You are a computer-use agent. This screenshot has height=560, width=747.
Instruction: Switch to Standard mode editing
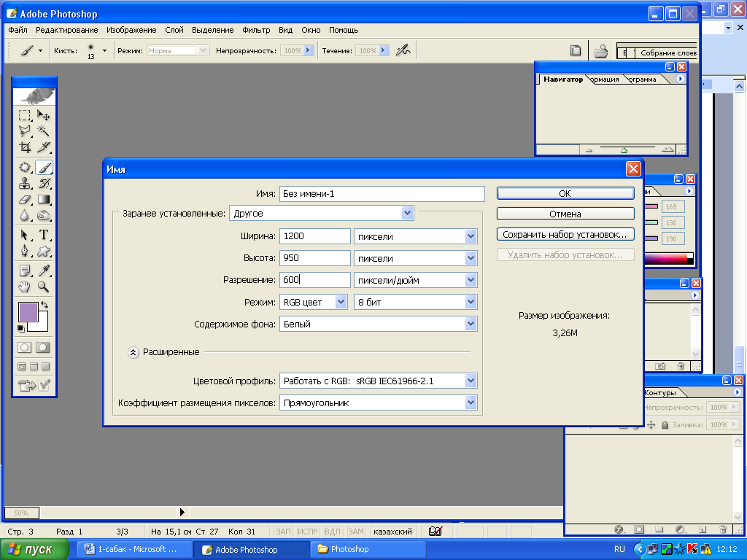pos(25,348)
